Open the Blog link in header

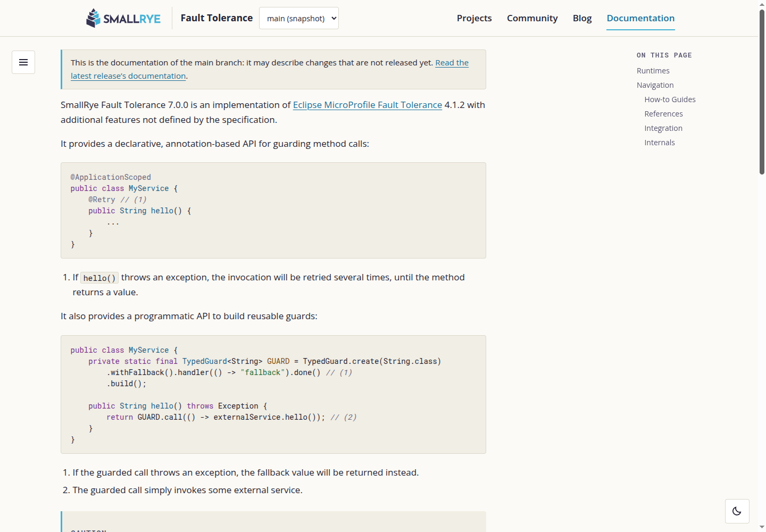pos(582,18)
